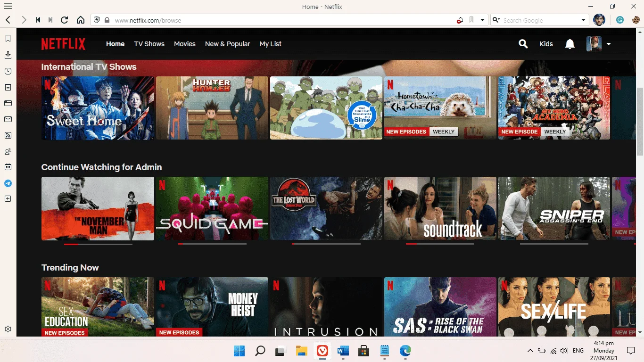Resume the soundtrack title card
The width and height of the screenshot is (644, 362).
pyautogui.click(x=440, y=208)
